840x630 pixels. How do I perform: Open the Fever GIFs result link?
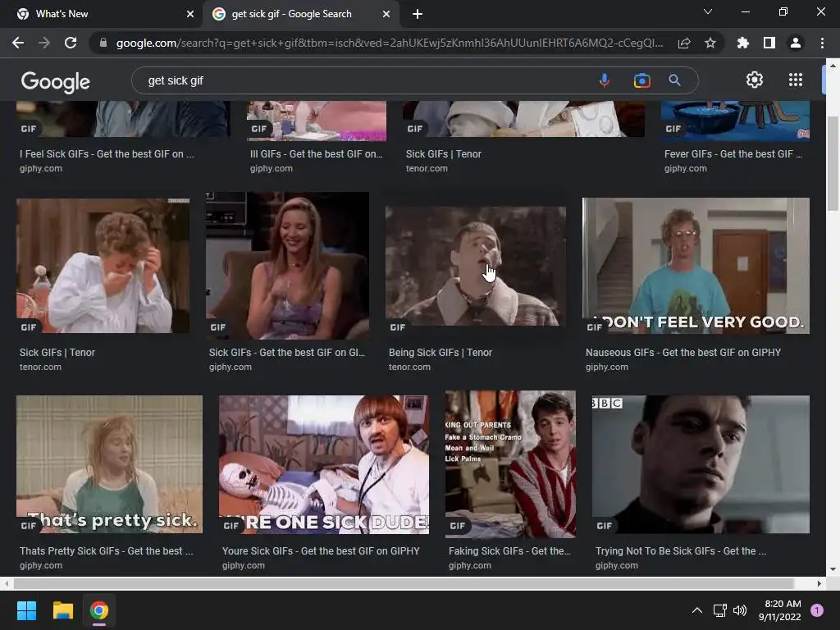point(733,153)
